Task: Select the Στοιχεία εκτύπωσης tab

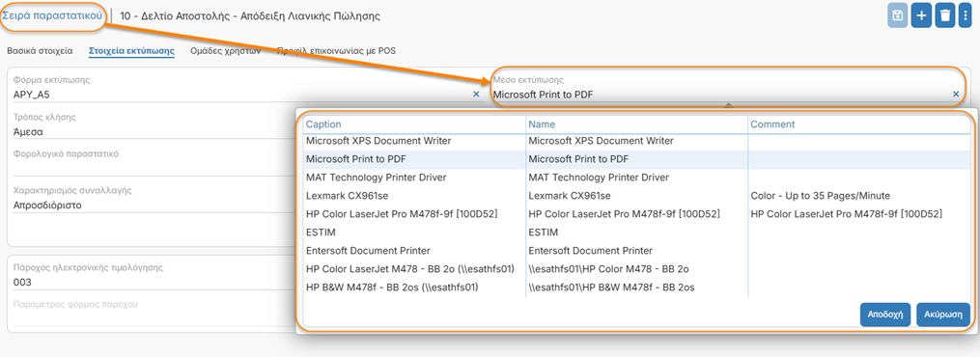Action: tap(131, 51)
